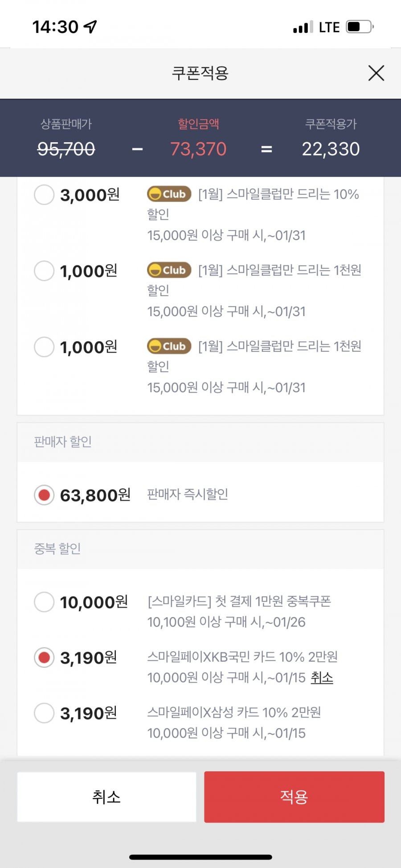Close the 쿠폰적용 dialog with X icon
The height and width of the screenshot is (868, 401).
(376, 73)
